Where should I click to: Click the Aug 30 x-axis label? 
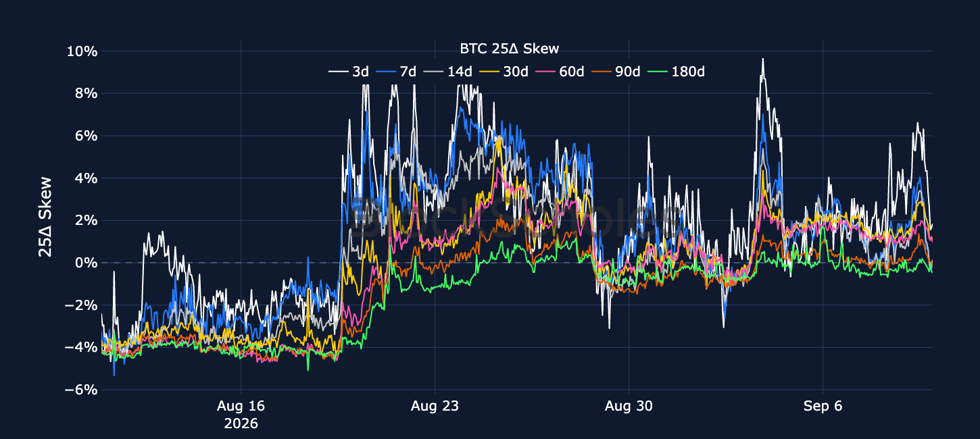tap(629, 407)
